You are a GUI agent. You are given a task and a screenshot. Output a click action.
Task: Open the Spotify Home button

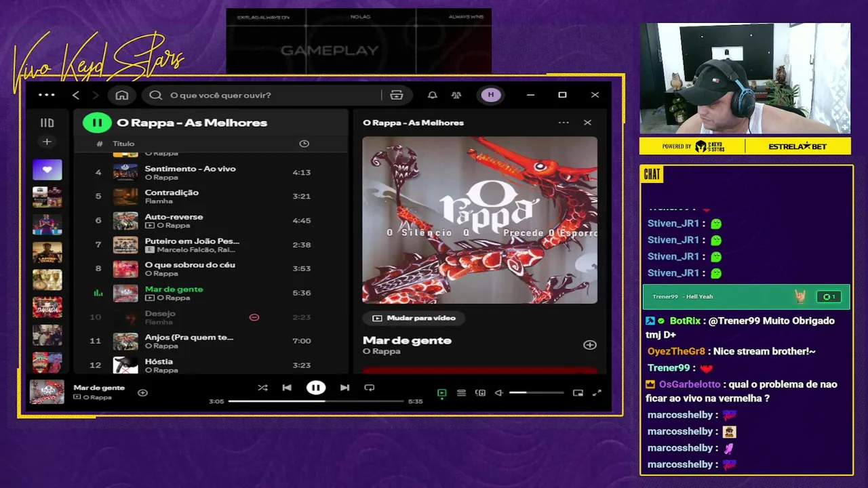point(122,95)
